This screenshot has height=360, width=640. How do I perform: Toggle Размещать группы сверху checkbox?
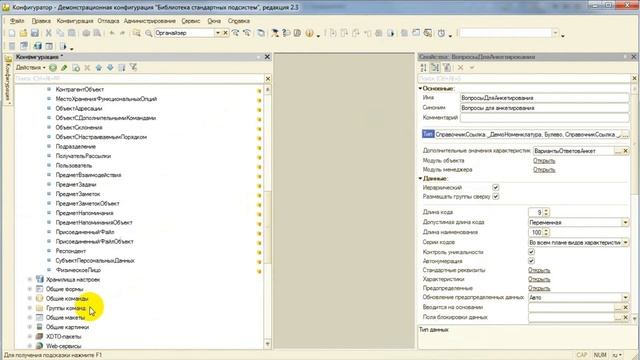[496, 196]
